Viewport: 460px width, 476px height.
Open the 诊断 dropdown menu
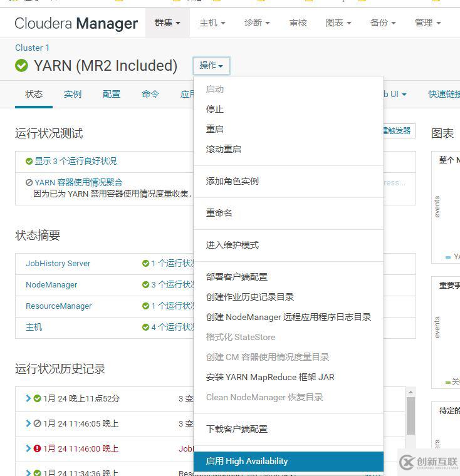pyautogui.click(x=257, y=23)
